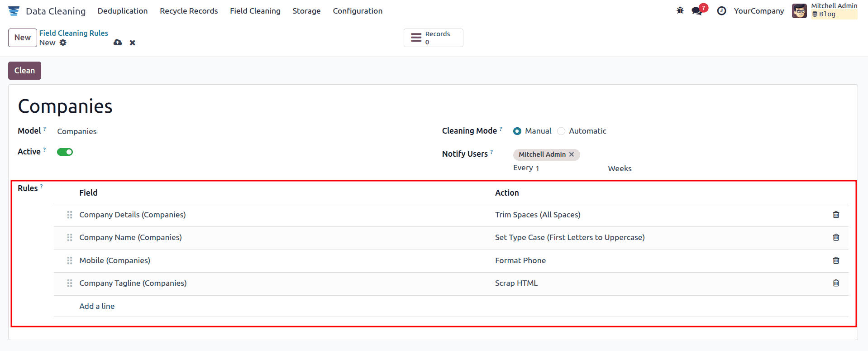This screenshot has width=868, height=351.
Task: Open the Weeks interval dropdown
Action: (620, 168)
